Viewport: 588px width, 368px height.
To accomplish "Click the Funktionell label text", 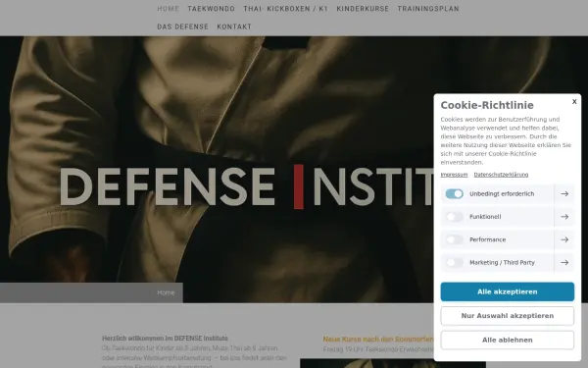I will [x=485, y=217].
